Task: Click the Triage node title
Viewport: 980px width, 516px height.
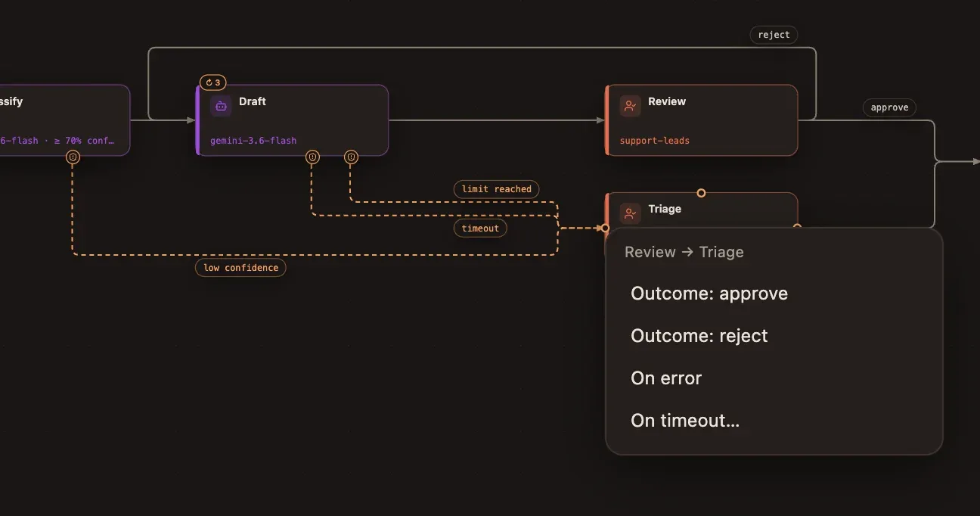Action: (665, 209)
